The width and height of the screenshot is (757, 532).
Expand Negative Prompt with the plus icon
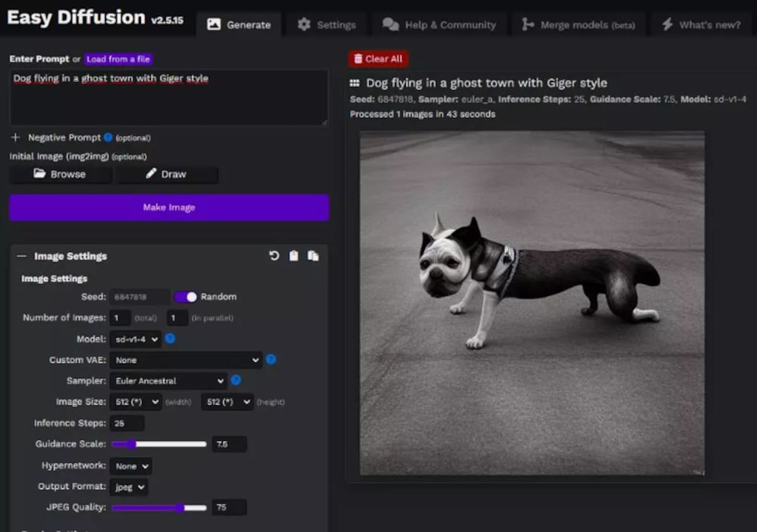point(16,137)
